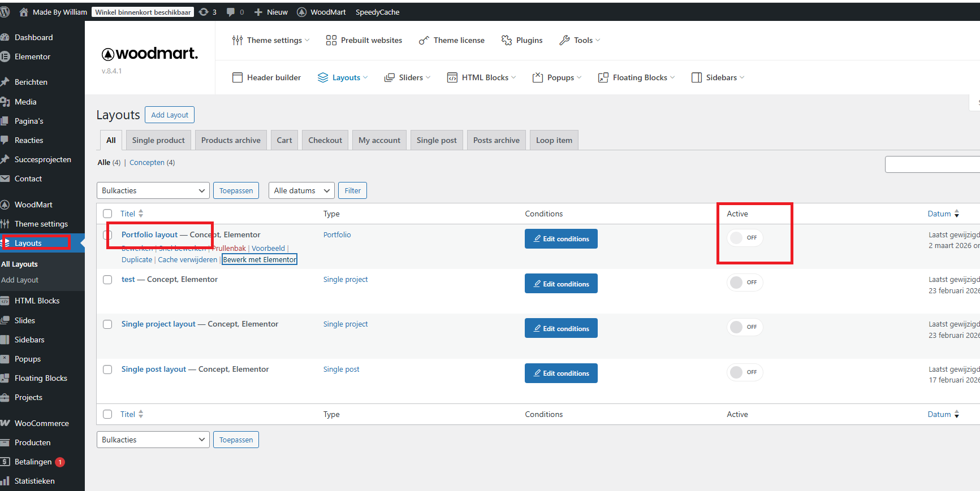This screenshot has width=980, height=491.
Task: Click the Theme settings sliders icon in top nav
Action: click(x=238, y=40)
